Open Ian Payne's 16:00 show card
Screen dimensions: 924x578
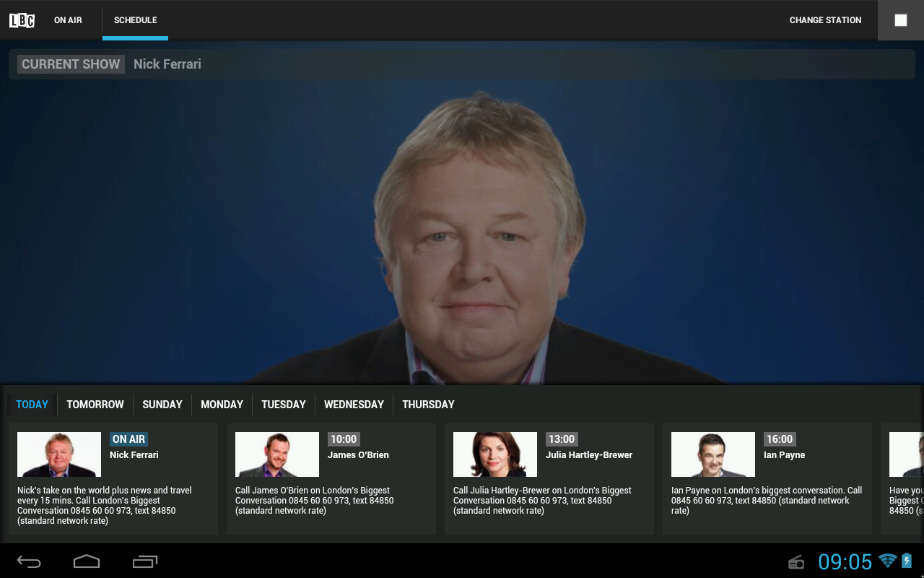767,479
